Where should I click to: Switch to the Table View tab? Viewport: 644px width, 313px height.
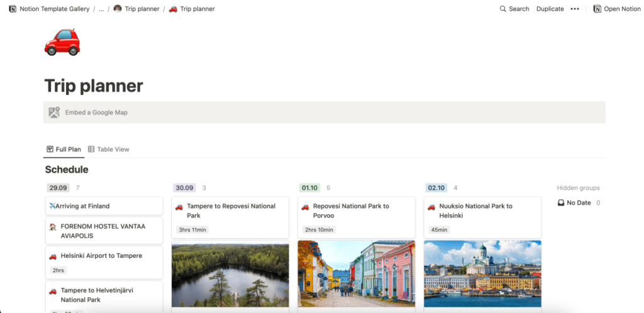tap(108, 149)
